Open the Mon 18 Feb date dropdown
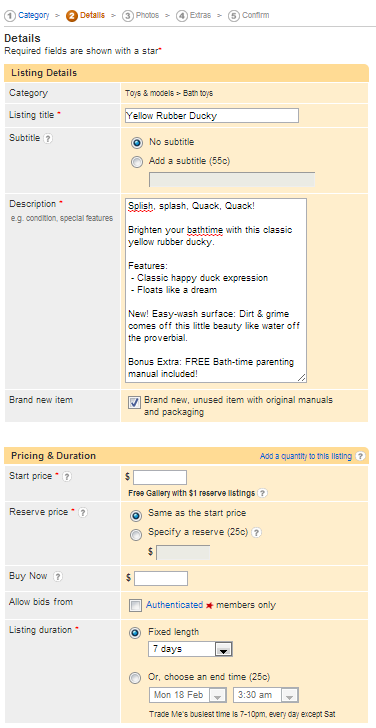This screenshot has height=728, width=376. click(x=188, y=696)
